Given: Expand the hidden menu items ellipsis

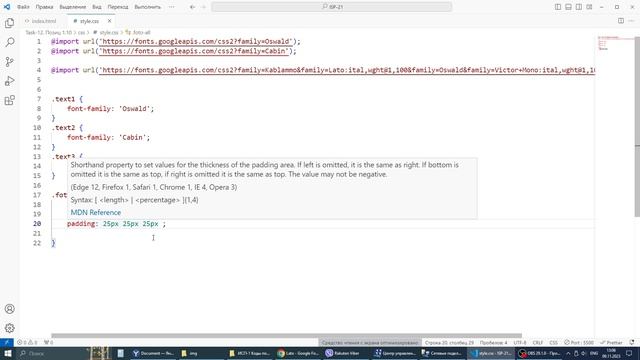Looking at the screenshot, I should [x=171, y=7].
